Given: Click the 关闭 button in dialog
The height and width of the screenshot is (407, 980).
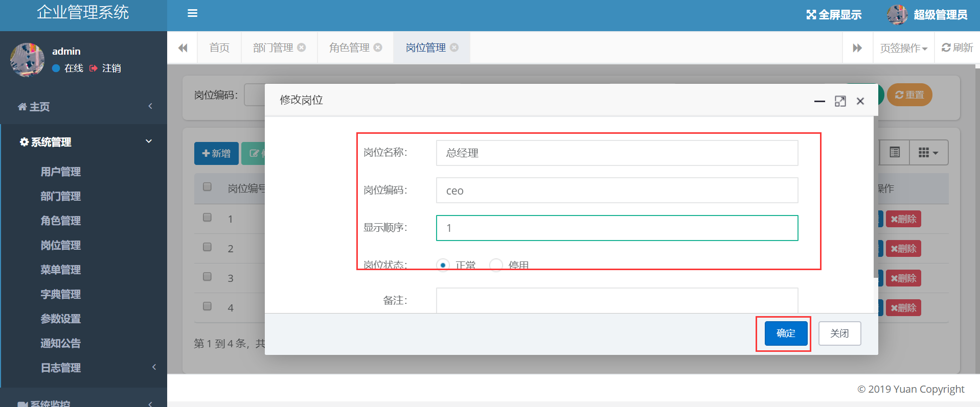Looking at the screenshot, I should pyautogui.click(x=839, y=333).
